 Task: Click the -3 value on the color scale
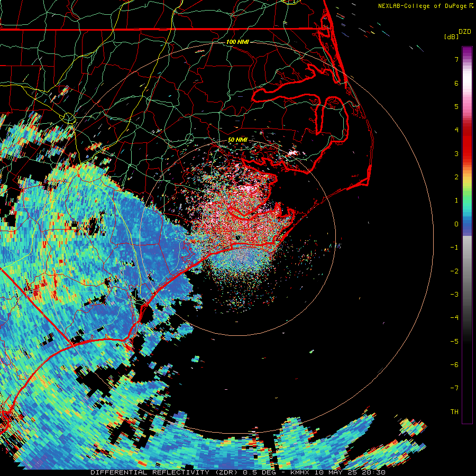pos(454,295)
